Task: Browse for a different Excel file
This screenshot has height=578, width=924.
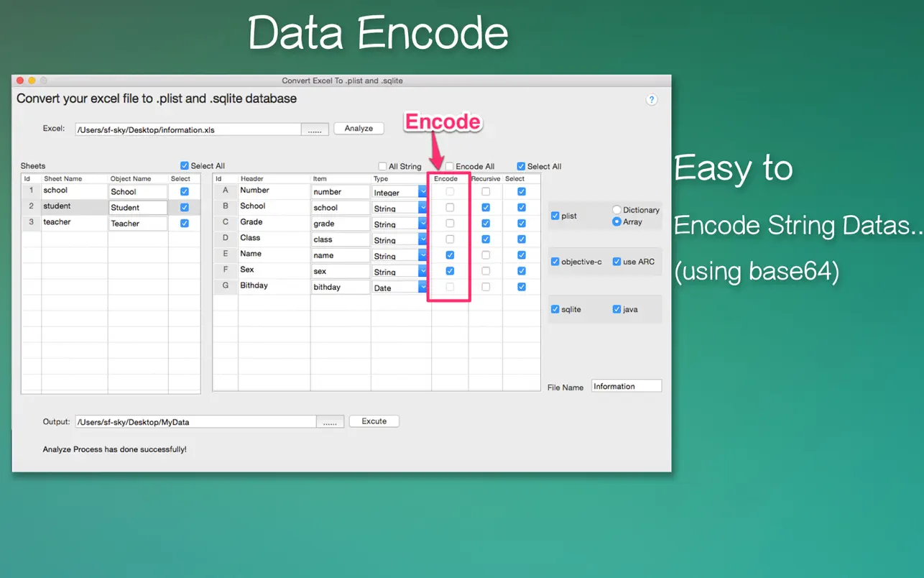Action: click(315, 129)
